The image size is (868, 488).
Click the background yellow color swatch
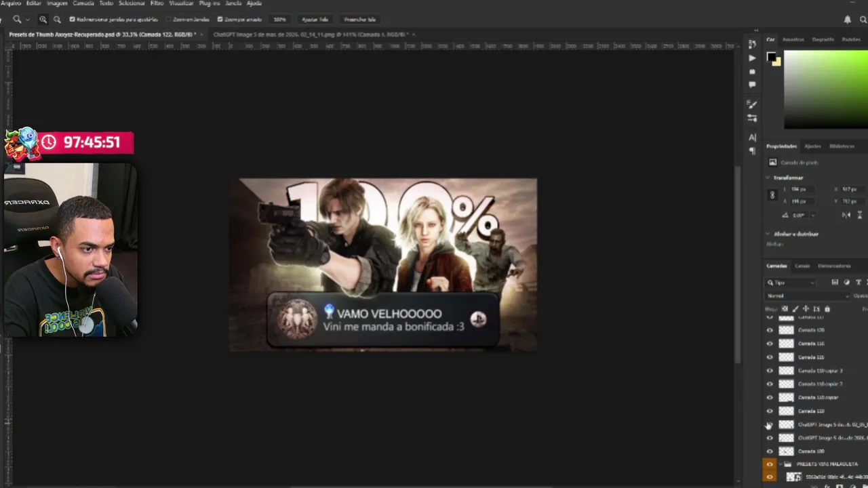click(x=777, y=62)
